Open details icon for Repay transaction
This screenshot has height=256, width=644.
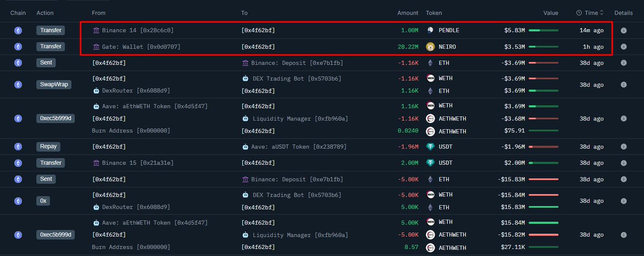coord(624,147)
